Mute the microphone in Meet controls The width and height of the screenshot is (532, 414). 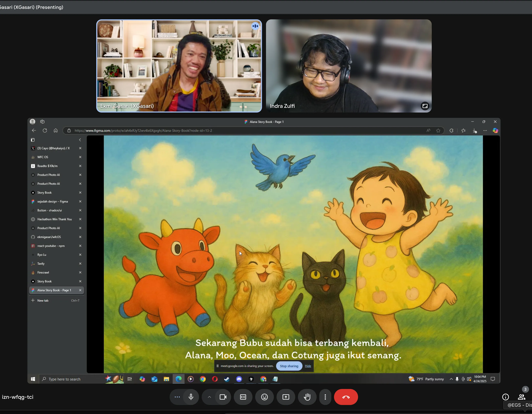click(191, 397)
